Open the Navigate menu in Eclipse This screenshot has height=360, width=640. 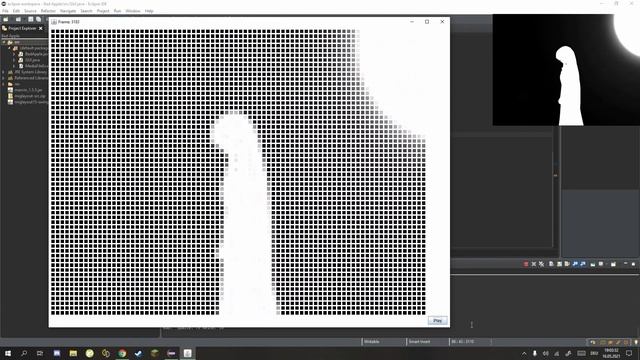pyautogui.click(x=68, y=11)
